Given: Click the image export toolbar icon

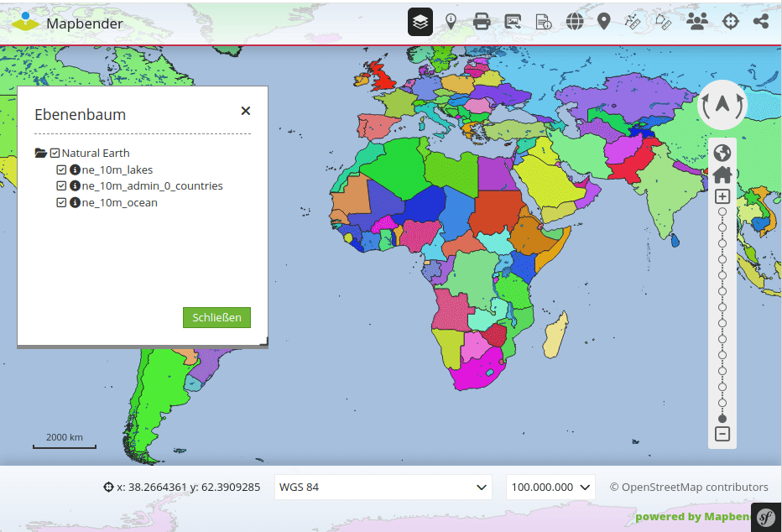Looking at the screenshot, I should pyautogui.click(x=513, y=21).
